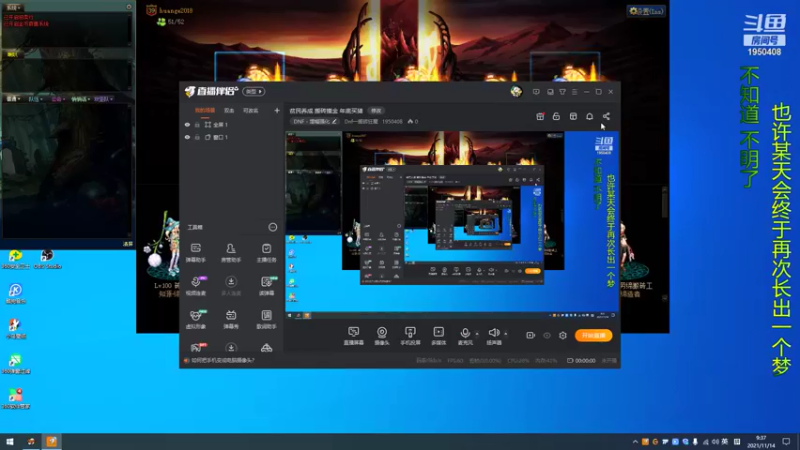Switch to the second scene tab
The height and width of the screenshot is (450, 800).
229,111
